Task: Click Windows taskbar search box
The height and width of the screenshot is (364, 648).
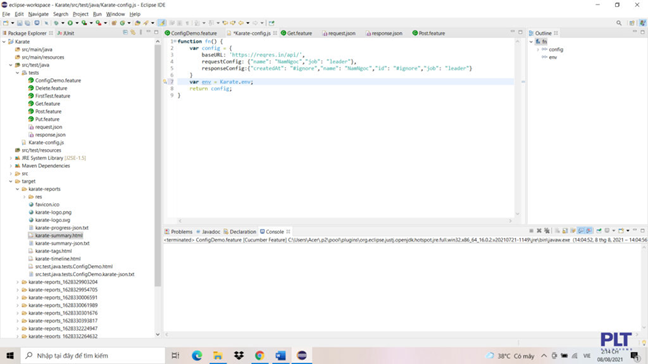Action: pyautogui.click(x=93, y=355)
